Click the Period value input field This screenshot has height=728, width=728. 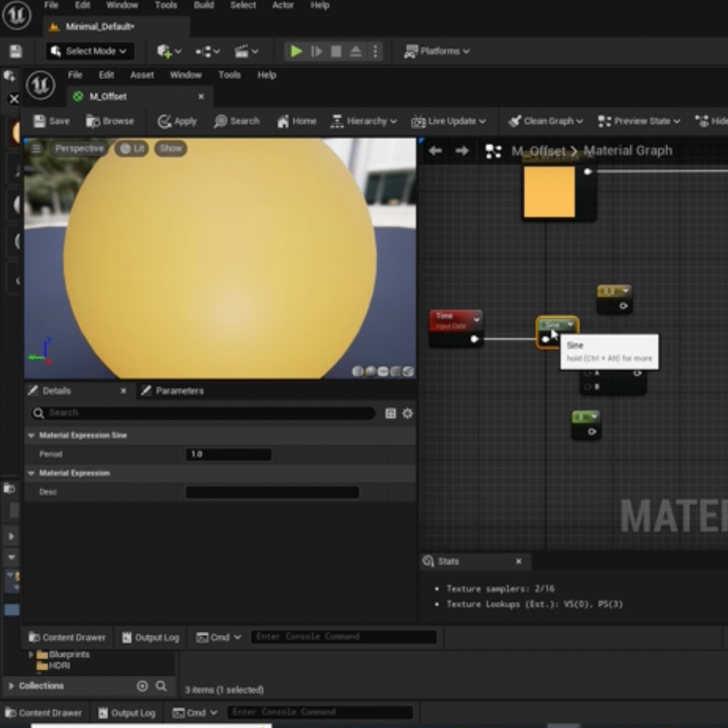click(228, 454)
